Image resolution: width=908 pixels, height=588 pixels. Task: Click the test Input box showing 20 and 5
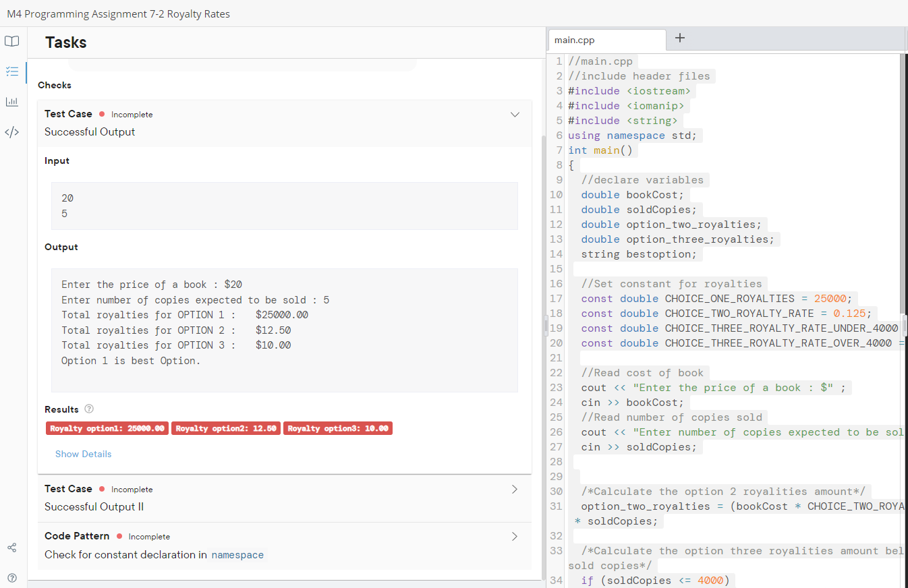284,206
